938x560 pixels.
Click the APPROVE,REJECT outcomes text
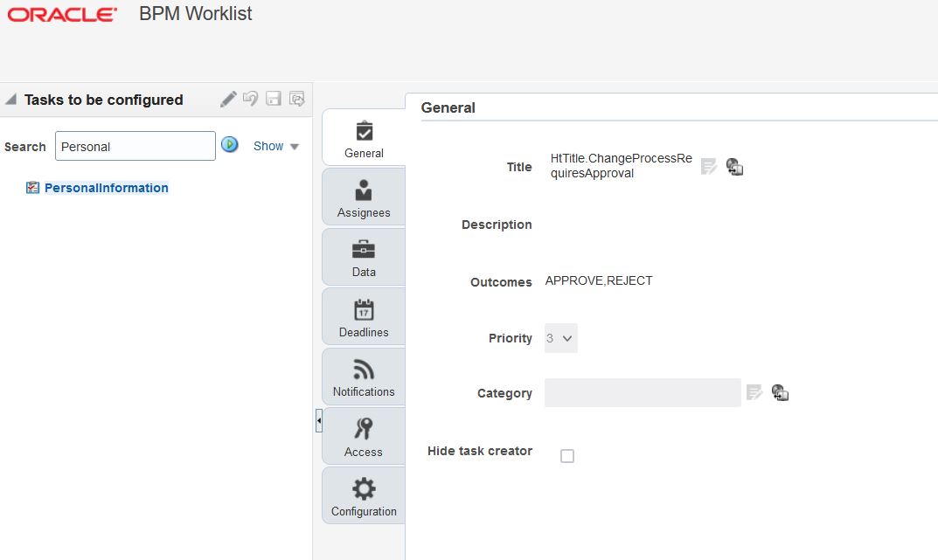(x=599, y=281)
